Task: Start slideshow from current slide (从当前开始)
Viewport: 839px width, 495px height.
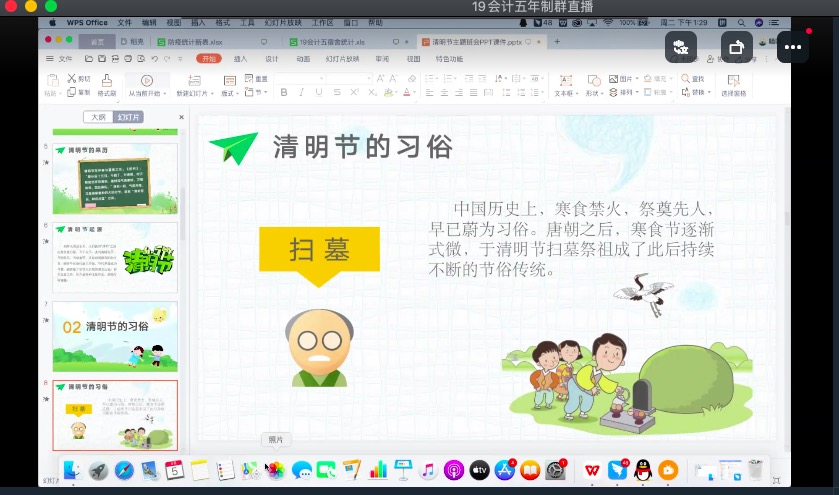Action: pyautogui.click(x=146, y=84)
